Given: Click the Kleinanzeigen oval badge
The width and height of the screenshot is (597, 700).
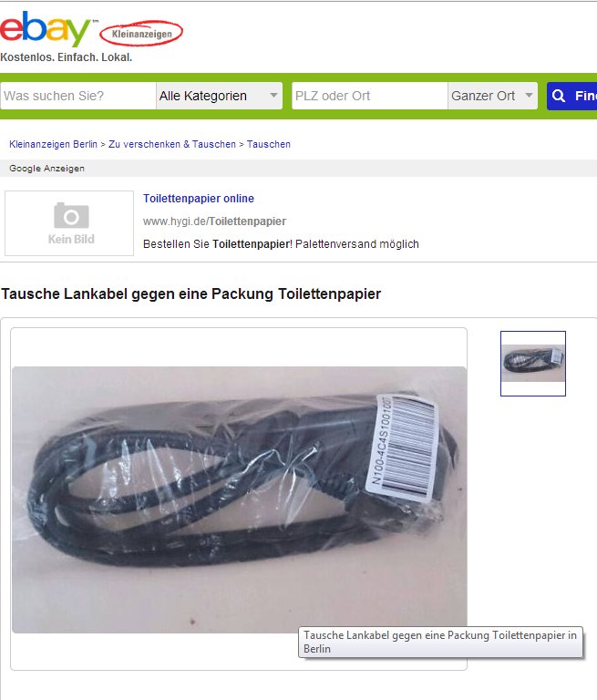Looking at the screenshot, I should click(x=141, y=34).
